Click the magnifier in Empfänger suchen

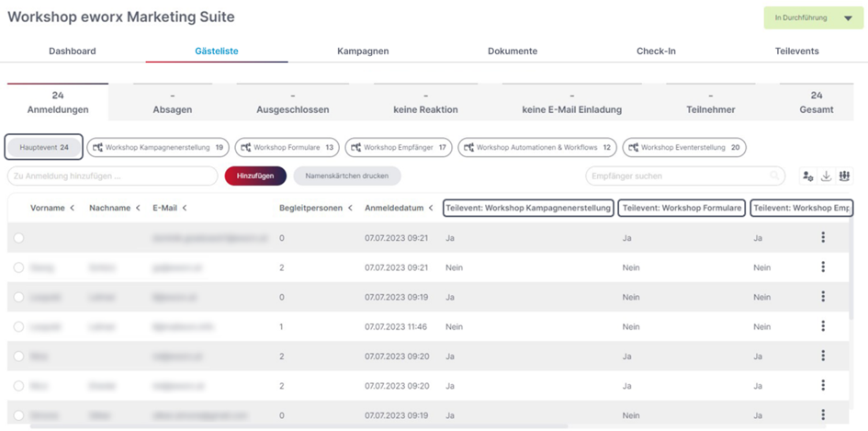(774, 176)
